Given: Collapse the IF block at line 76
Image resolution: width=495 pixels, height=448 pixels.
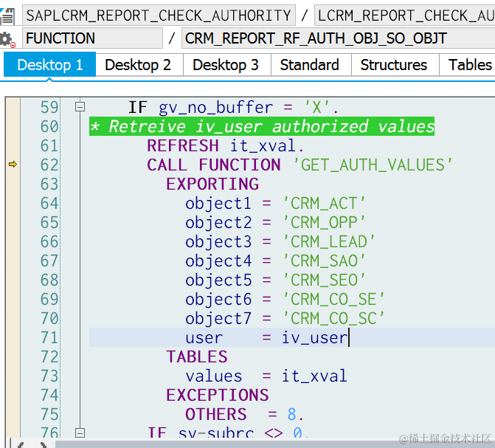Looking at the screenshot, I should 80,433.
